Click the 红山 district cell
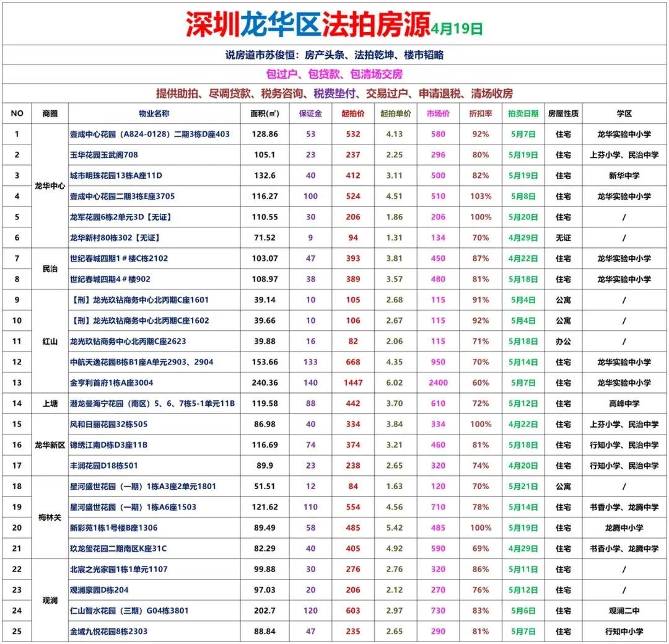This screenshot has width=669, height=644. (x=50, y=342)
